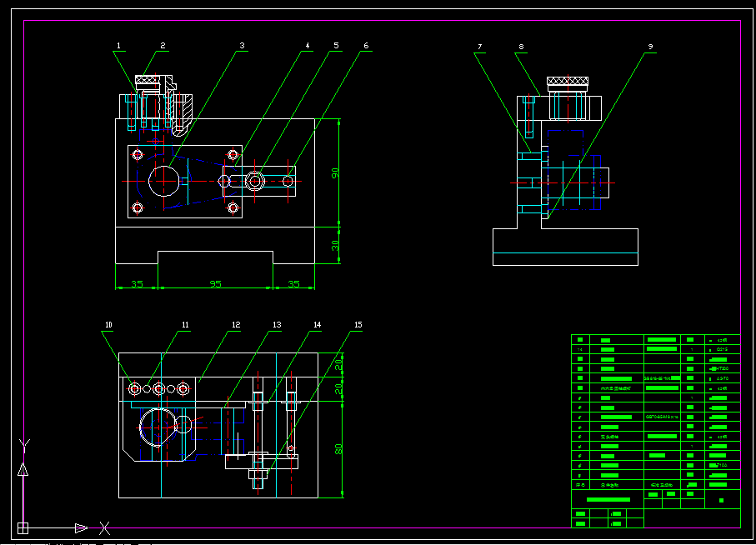Select part callout number 1
Viewport: 756px width, 545px height.
118,46
